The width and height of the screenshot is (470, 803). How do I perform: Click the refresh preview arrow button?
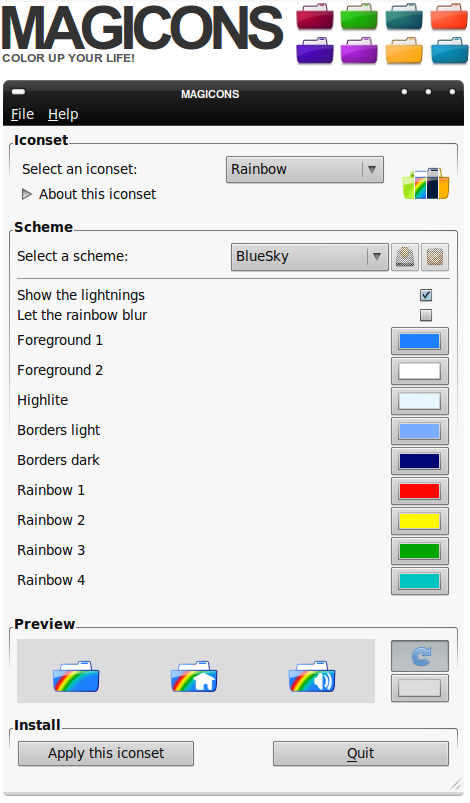coord(420,656)
